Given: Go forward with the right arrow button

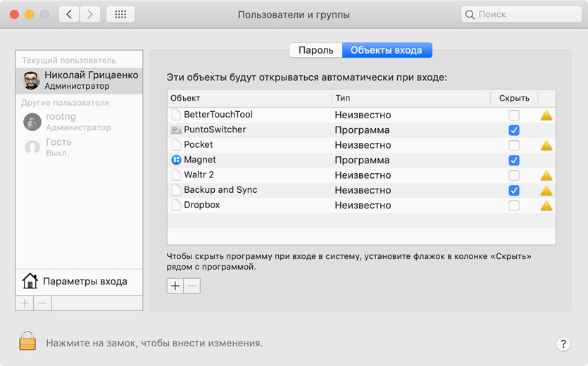Looking at the screenshot, I should [89, 14].
